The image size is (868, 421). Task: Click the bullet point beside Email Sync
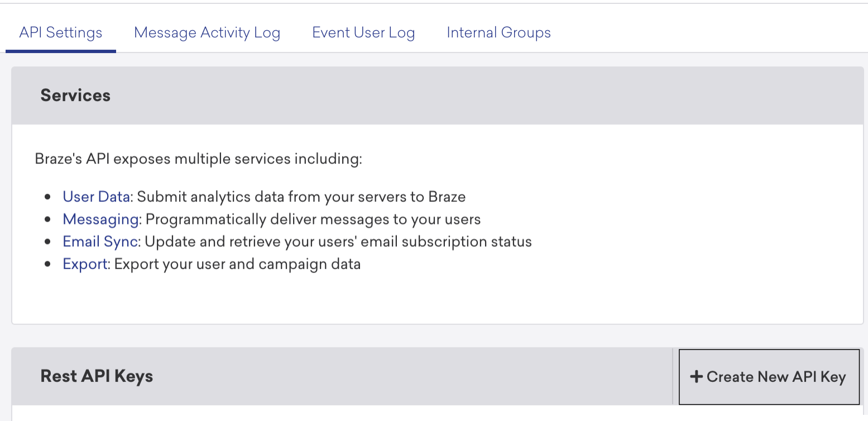pos(49,242)
